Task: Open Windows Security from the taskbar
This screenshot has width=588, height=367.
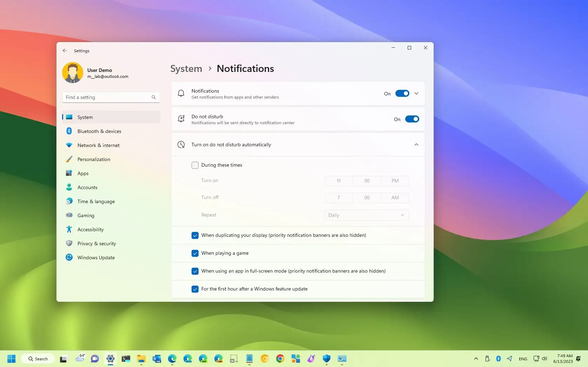Action: 326,359
